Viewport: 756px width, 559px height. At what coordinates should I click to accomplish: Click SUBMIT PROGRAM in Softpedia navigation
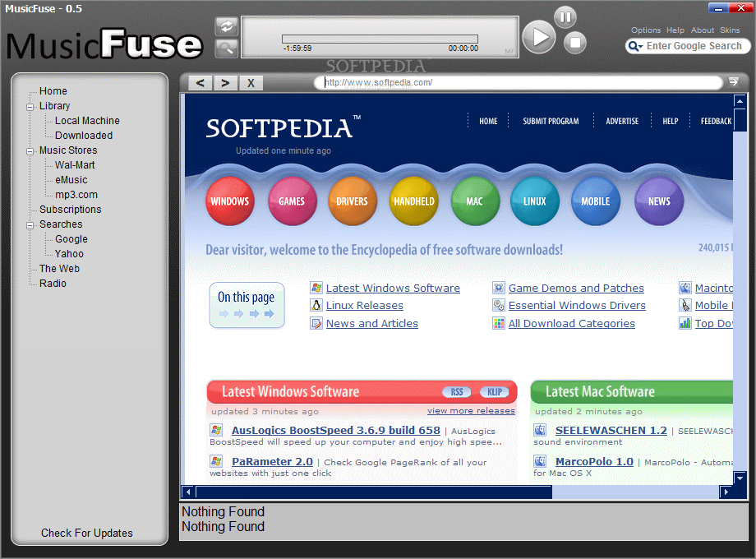click(551, 121)
